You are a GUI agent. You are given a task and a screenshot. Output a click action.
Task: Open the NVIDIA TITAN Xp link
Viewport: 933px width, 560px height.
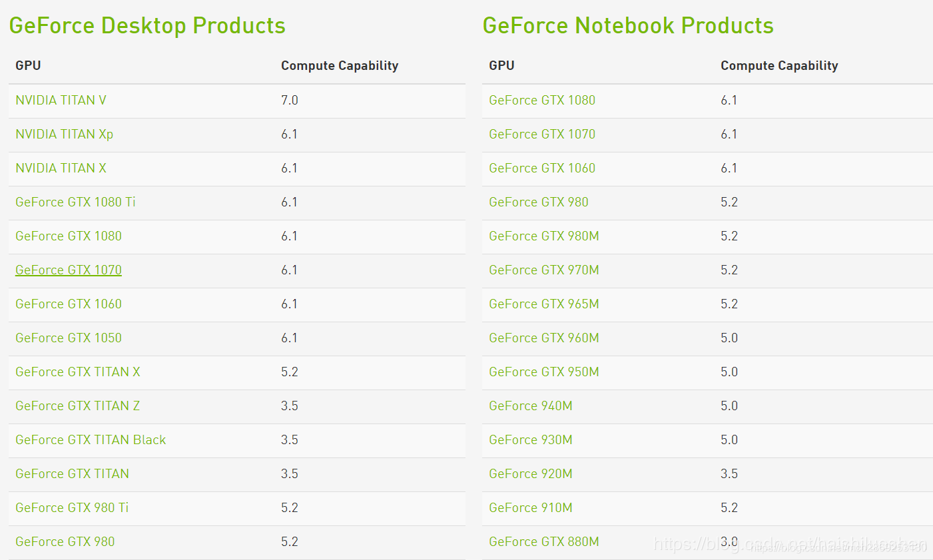point(64,135)
